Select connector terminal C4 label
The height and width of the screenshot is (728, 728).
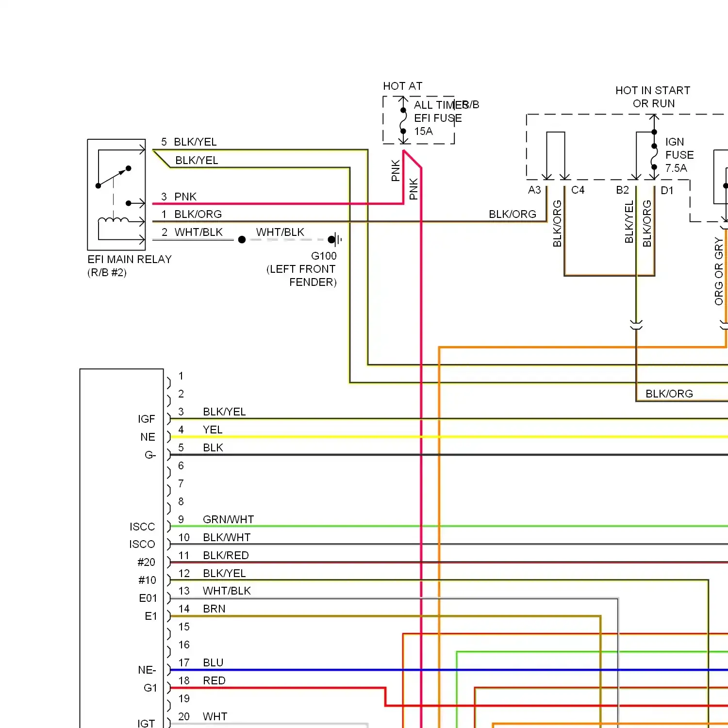(578, 190)
